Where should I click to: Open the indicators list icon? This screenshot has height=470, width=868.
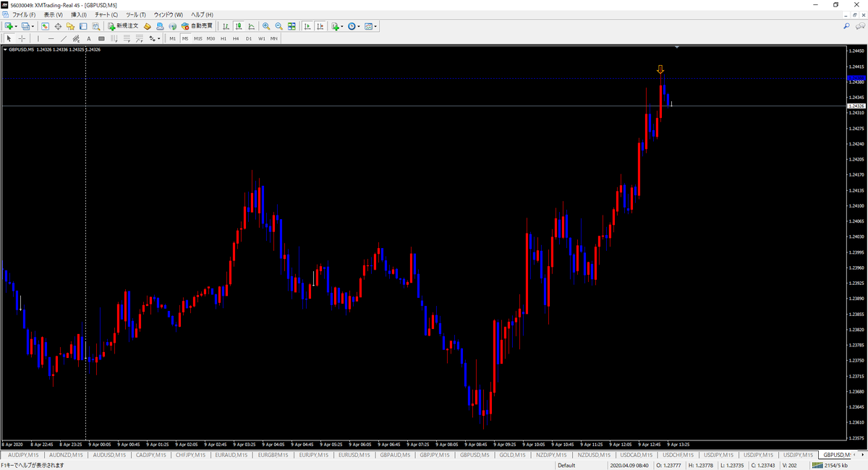(x=336, y=26)
